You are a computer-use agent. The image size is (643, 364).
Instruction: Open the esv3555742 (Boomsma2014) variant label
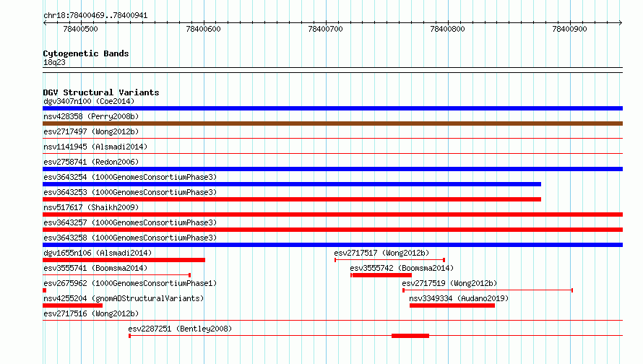(x=402, y=268)
